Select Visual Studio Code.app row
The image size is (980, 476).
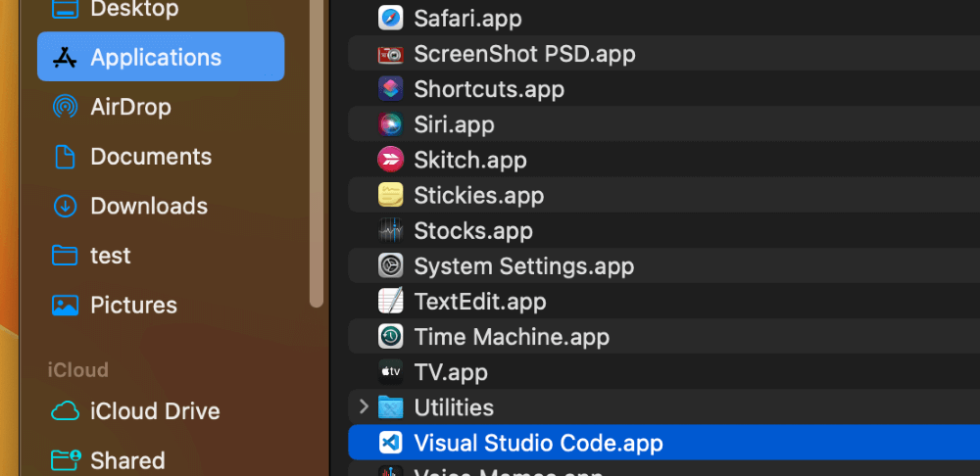point(663,444)
